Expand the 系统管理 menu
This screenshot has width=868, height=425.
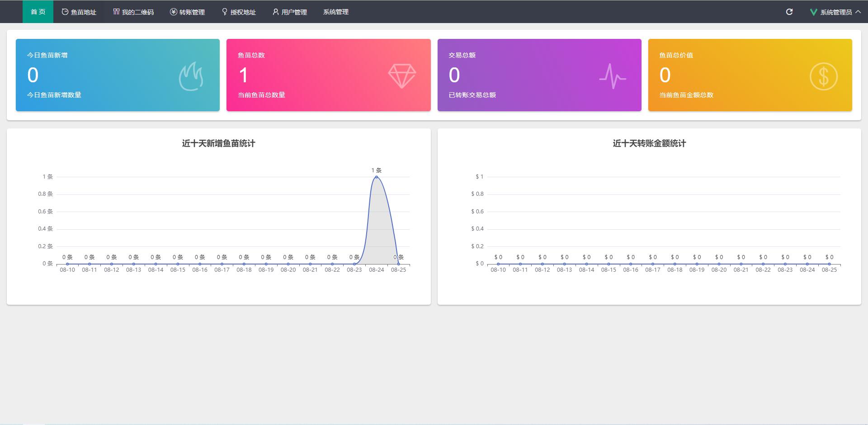click(336, 12)
